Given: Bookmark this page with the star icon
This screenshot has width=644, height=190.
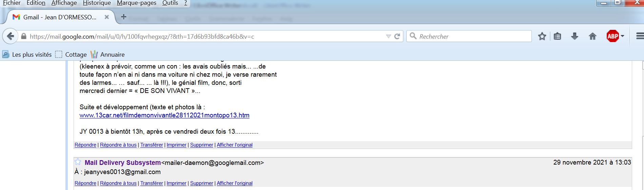Looking at the screenshot, I should coord(542,36).
